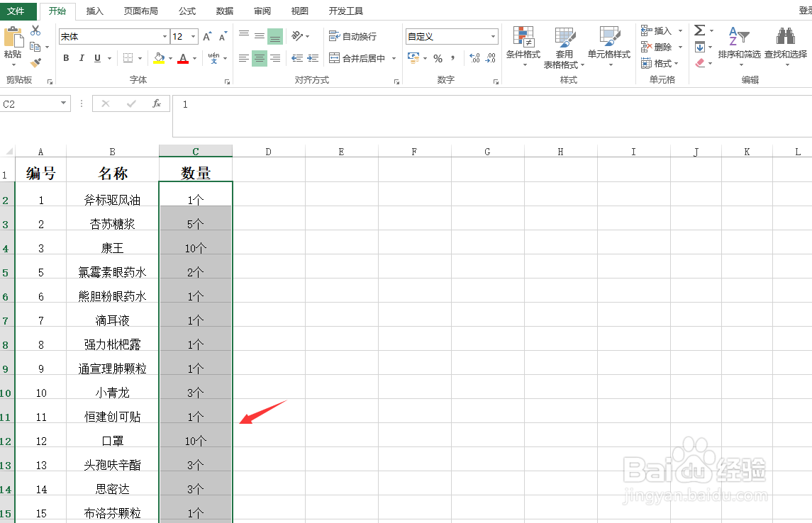Select the Format Painter brush icon
Screen dimensions: 812x523
35,62
